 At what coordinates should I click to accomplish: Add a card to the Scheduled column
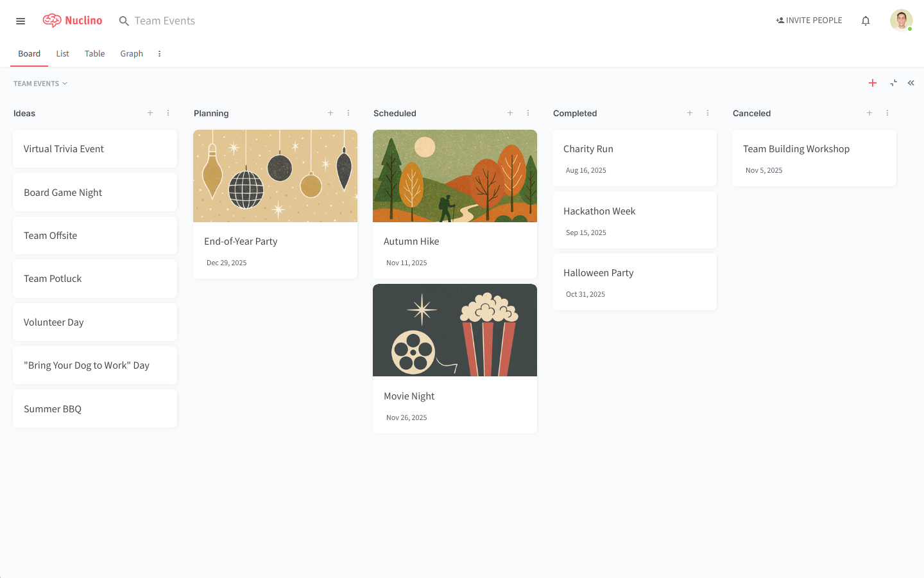click(510, 112)
